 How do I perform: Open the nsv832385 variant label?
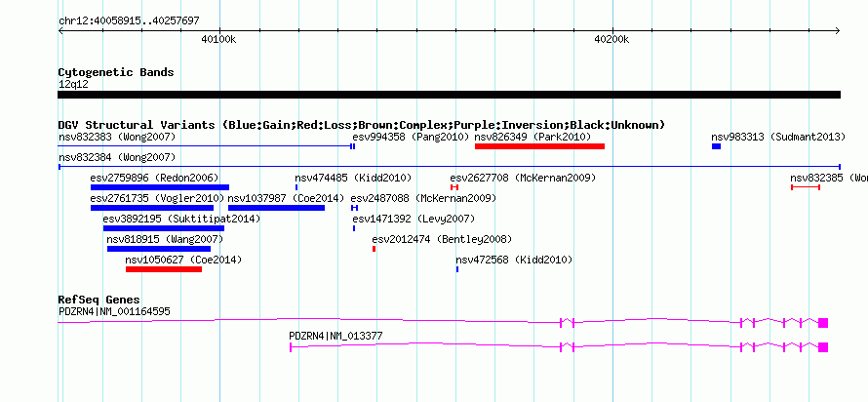tap(829, 178)
